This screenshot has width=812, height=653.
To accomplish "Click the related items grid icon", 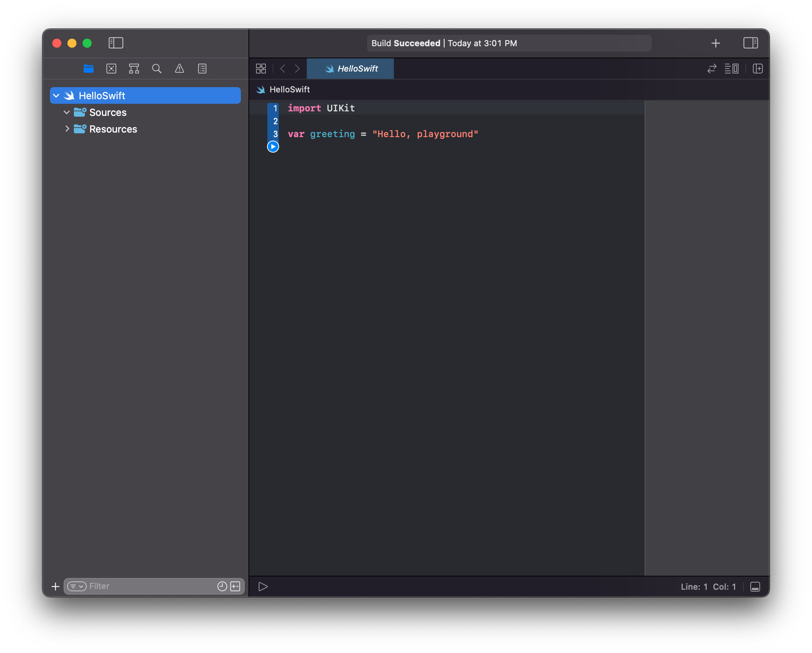I will (x=261, y=69).
